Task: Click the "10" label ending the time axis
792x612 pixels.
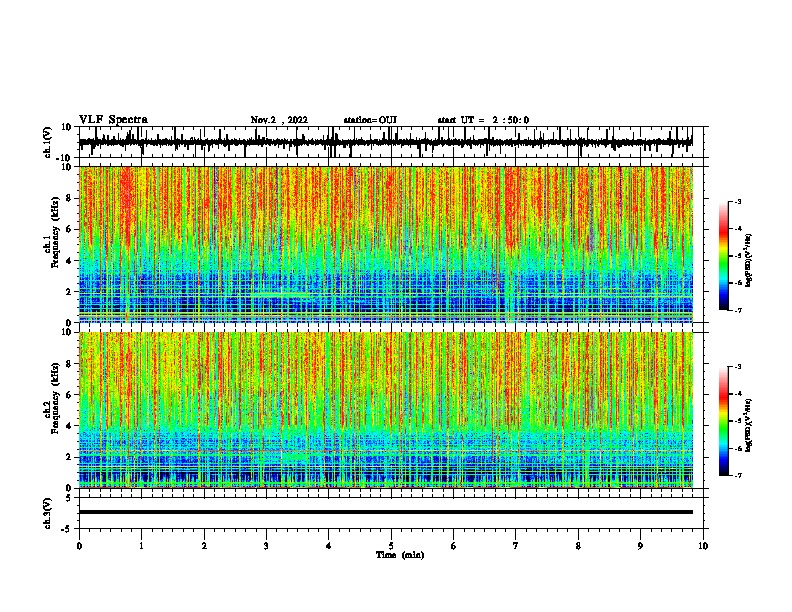Action: 703,546
